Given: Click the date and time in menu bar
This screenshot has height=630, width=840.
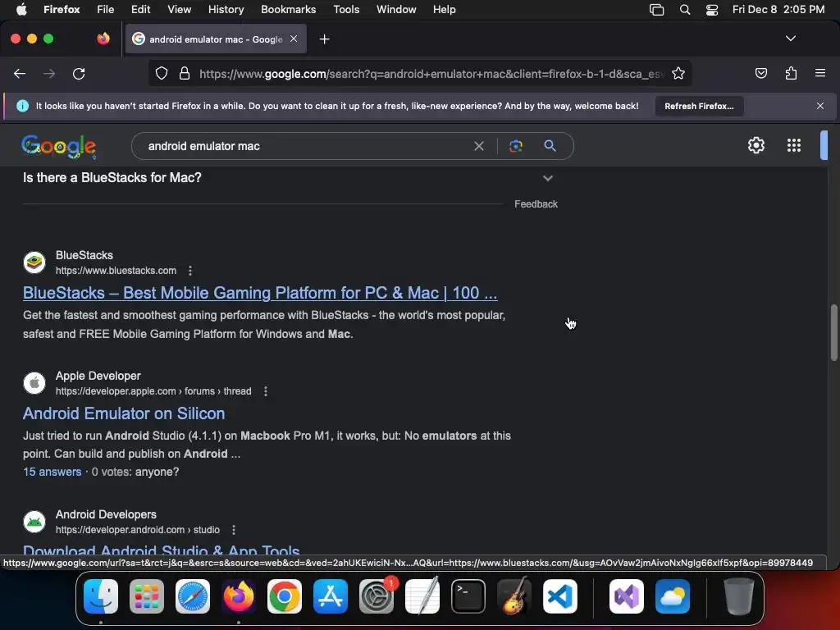Looking at the screenshot, I should [x=778, y=10].
